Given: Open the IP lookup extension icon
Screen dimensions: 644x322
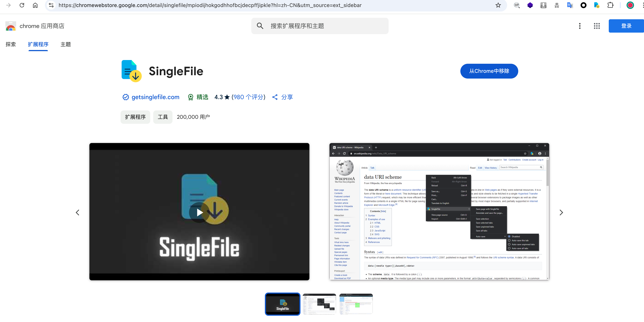Looking at the screenshot, I should coord(517,5).
